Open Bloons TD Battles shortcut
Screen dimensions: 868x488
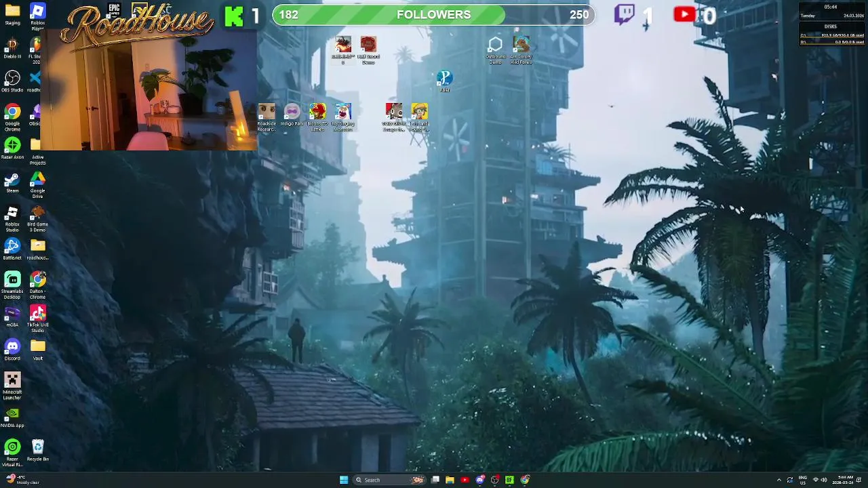click(x=317, y=117)
